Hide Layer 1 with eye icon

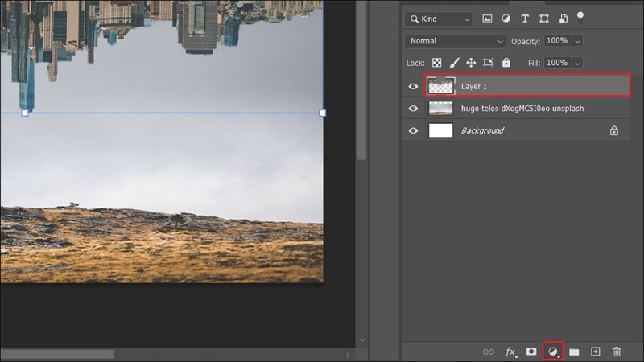pyautogui.click(x=413, y=87)
